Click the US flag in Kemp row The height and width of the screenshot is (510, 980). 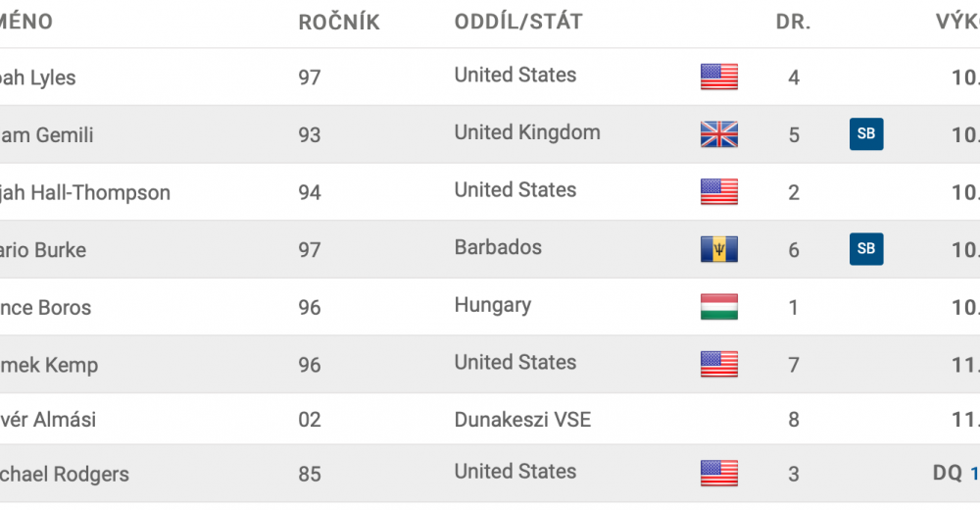tap(718, 364)
